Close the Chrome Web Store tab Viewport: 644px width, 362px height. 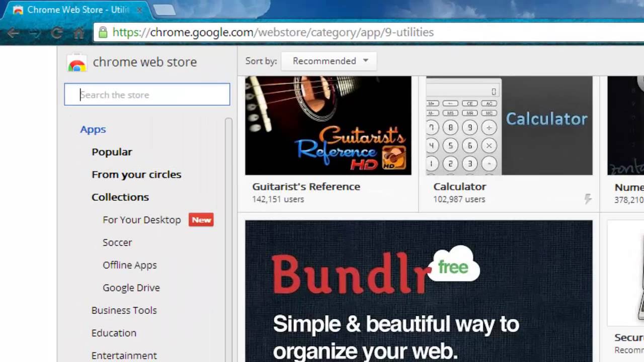[140, 10]
